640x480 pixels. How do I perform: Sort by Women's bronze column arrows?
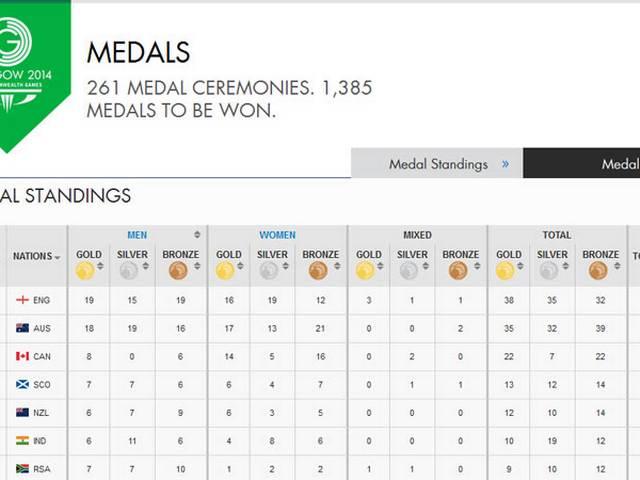tap(337, 266)
